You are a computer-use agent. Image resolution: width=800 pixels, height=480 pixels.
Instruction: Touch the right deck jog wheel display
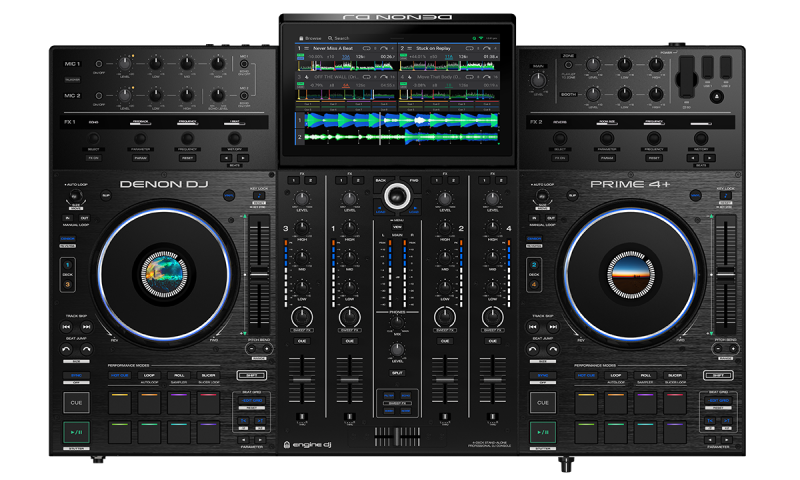[630, 274]
